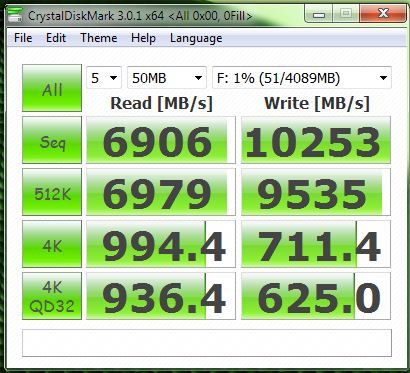Click the Seq read result 6906
410x373 pixels.
pos(161,140)
